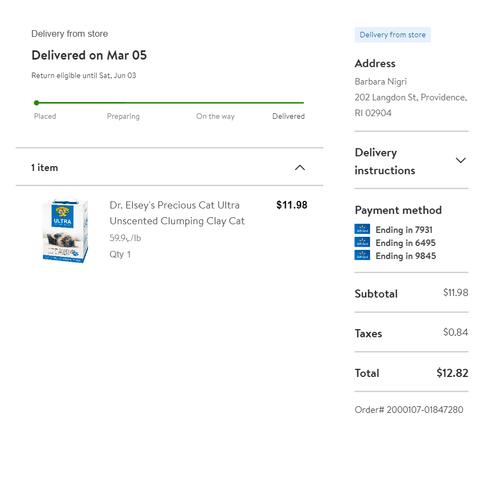Viewport: 500px width, 486px height.
Task: Click the Subtotal amount $11.98
Action: (456, 292)
